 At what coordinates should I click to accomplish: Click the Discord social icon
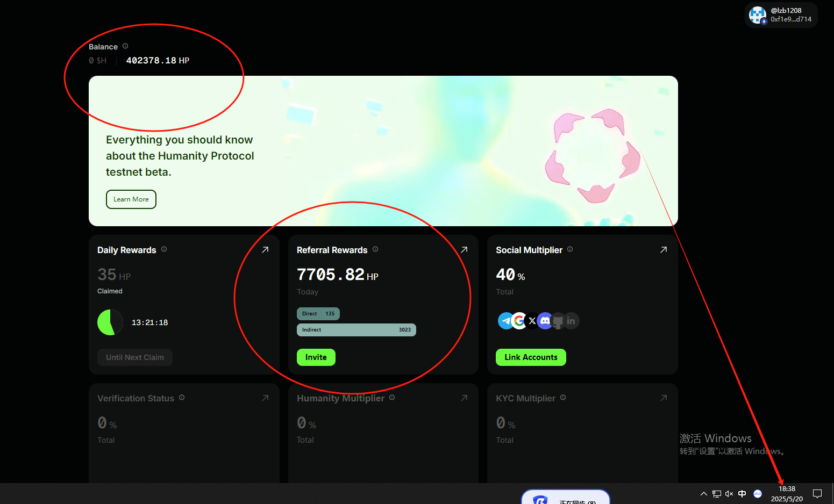point(545,321)
